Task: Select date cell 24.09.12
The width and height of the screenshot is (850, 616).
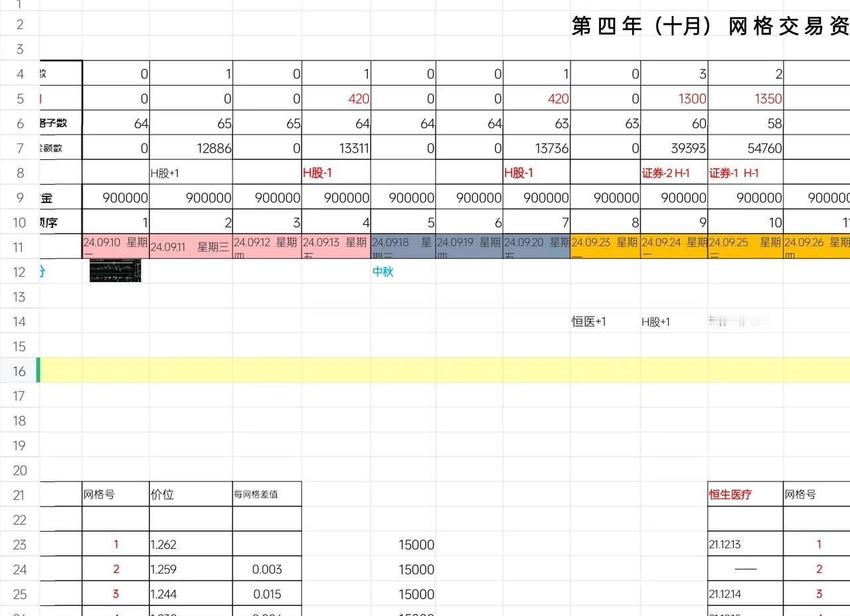Action: [267, 246]
